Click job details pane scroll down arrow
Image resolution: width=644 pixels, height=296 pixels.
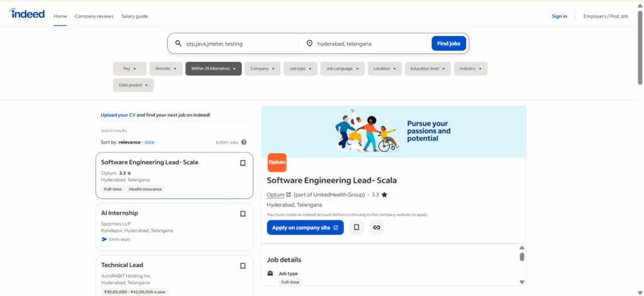point(522,282)
